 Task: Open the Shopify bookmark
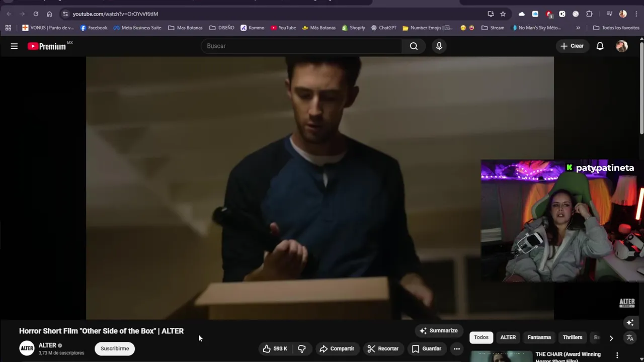click(353, 28)
